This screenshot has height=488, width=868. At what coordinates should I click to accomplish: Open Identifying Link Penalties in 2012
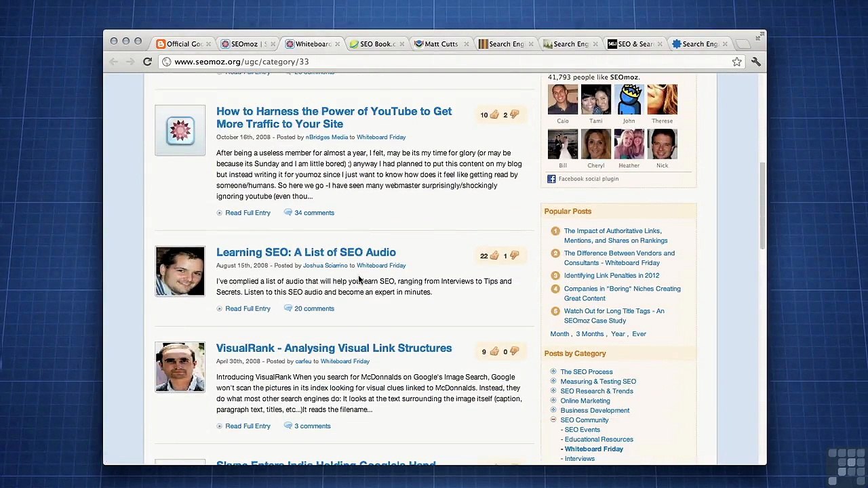(x=612, y=276)
